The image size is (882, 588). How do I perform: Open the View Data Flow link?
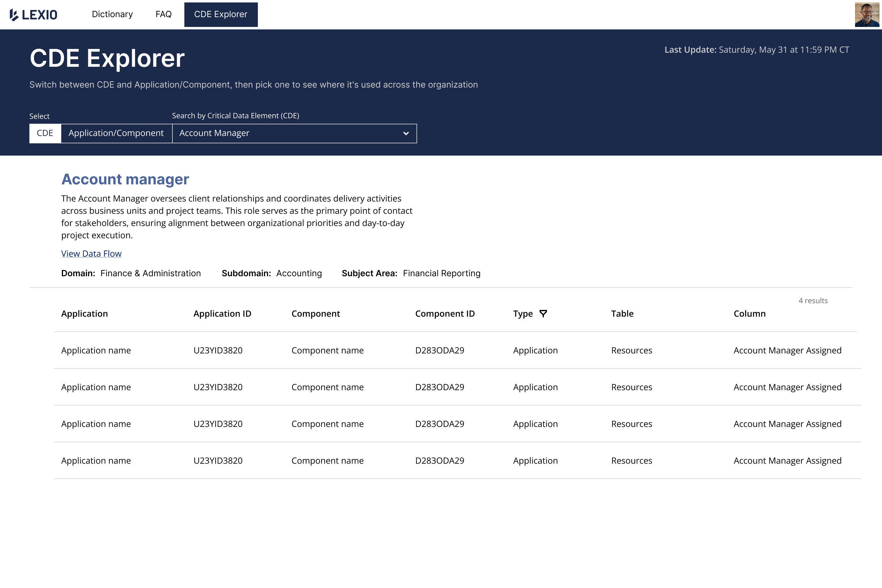pyautogui.click(x=91, y=254)
